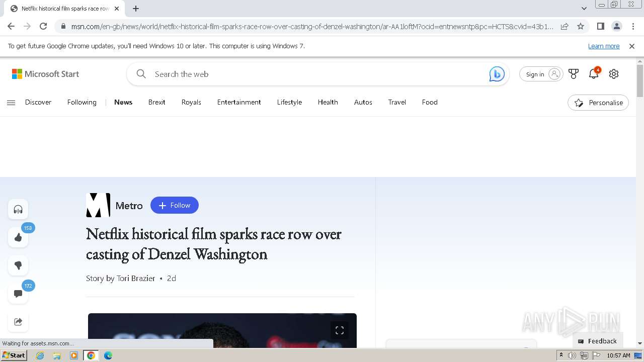644x362 pixels.
Task: Select the Entertainment category
Action: tap(239, 102)
